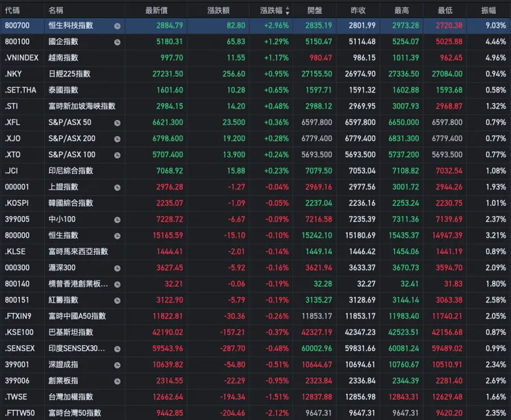Click clock icon in S&P/ASX 200 row
Image resolution: width=511 pixels, height=420 pixels.
point(117,140)
